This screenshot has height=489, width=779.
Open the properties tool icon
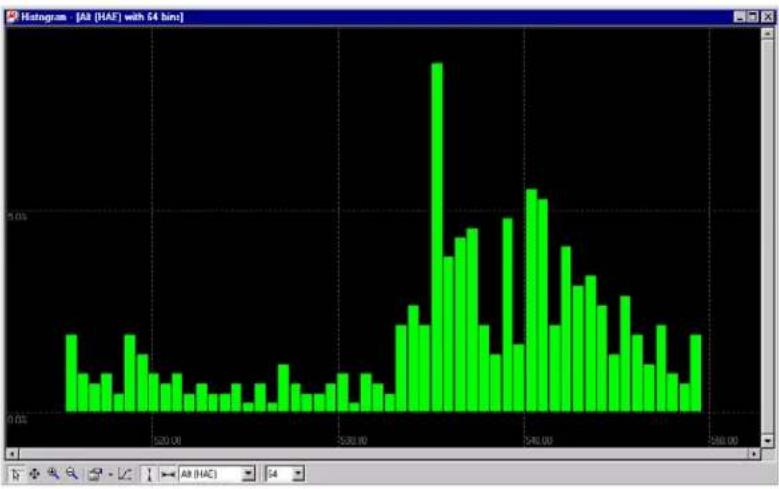(x=95, y=474)
